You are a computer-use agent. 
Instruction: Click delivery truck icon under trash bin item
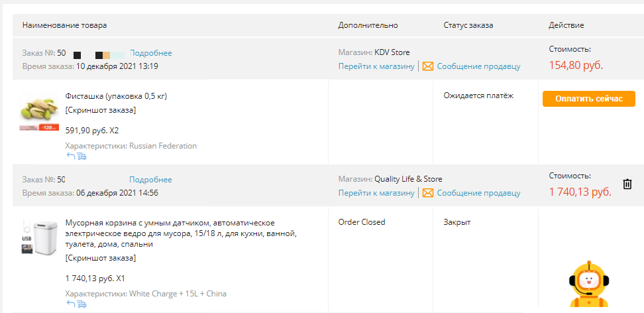(x=81, y=304)
